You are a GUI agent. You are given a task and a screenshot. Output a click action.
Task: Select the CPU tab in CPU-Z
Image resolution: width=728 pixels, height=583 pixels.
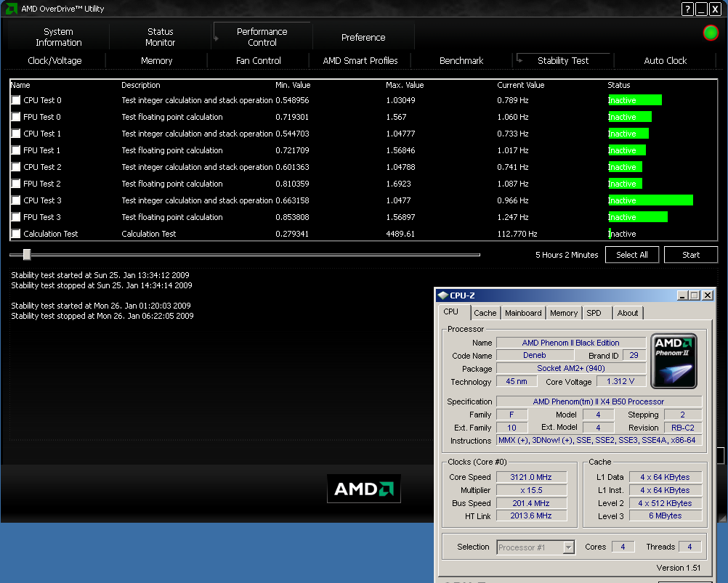(x=450, y=312)
